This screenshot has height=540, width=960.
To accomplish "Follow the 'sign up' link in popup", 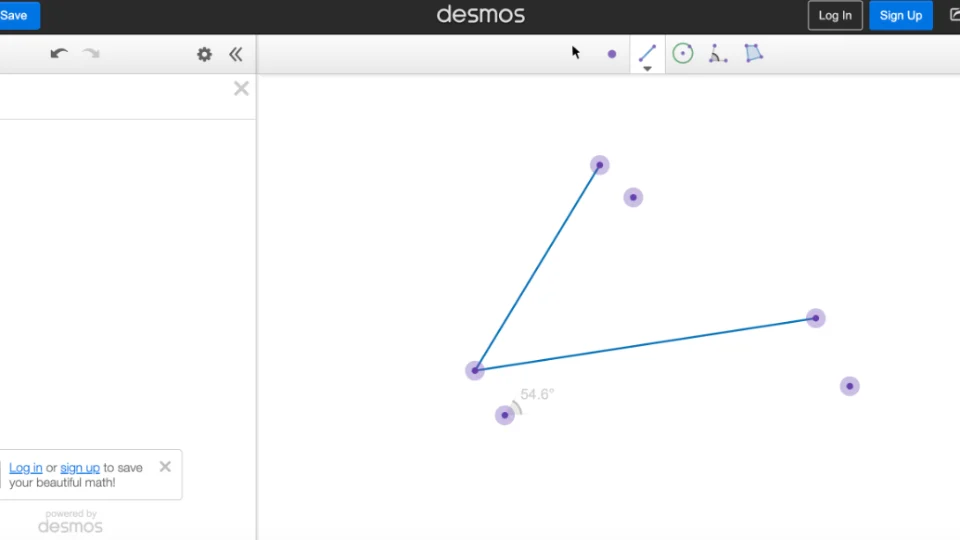I will tap(80, 467).
